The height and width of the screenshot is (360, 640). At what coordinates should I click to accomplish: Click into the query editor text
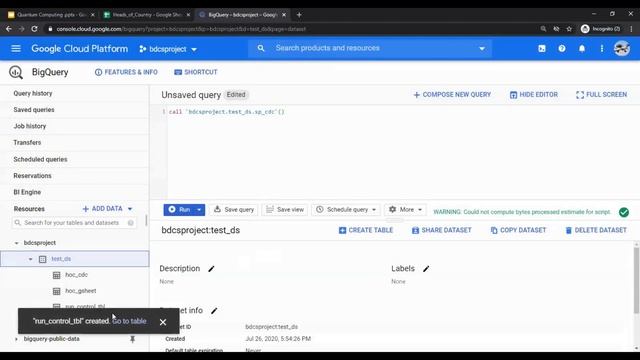(227, 112)
